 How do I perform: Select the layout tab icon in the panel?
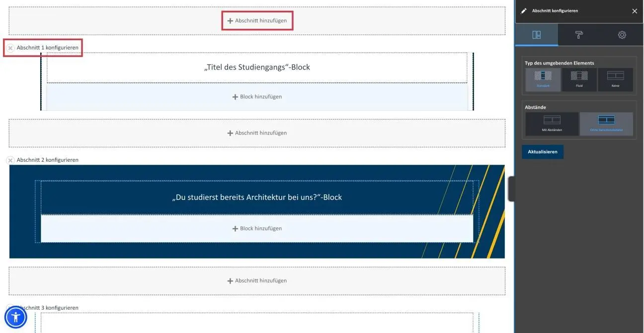click(536, 35)
